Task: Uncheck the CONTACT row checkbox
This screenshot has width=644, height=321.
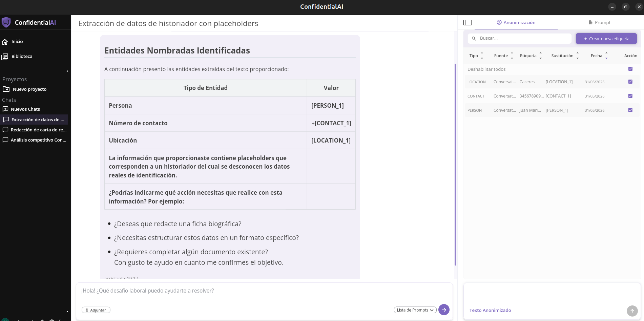Action: 630,96
